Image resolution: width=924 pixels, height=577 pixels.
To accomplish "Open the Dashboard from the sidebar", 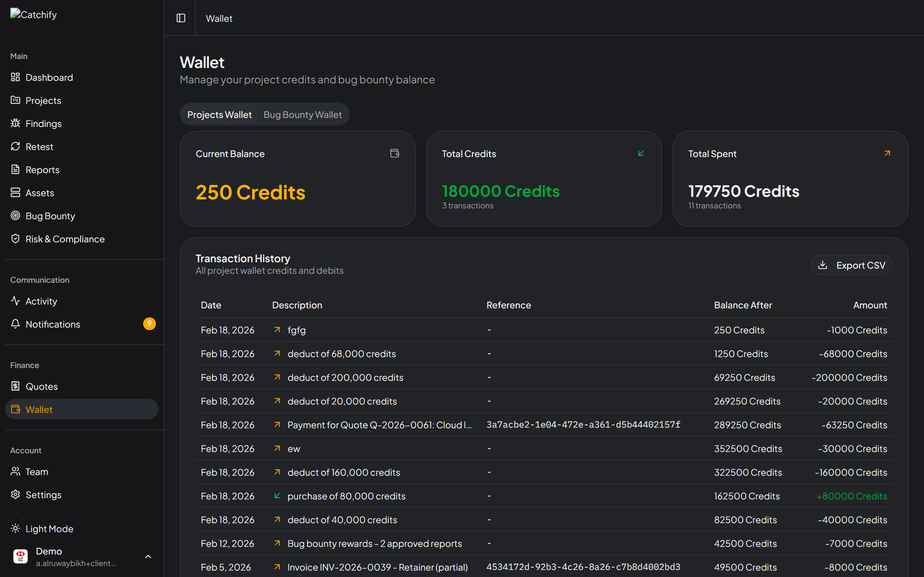I will tap(49, 77).
